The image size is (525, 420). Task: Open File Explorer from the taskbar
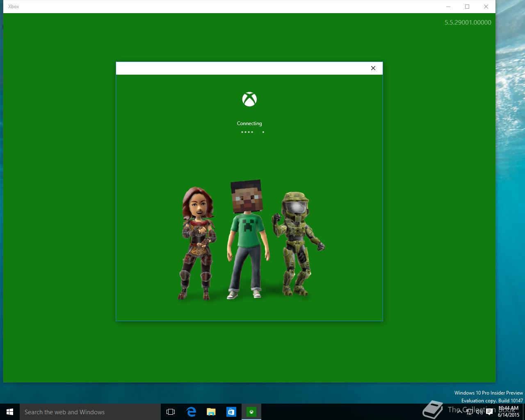coord(211,412)
